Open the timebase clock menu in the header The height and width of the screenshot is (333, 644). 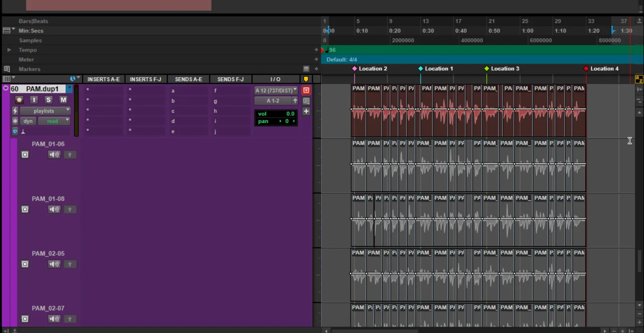coord(75,79)
